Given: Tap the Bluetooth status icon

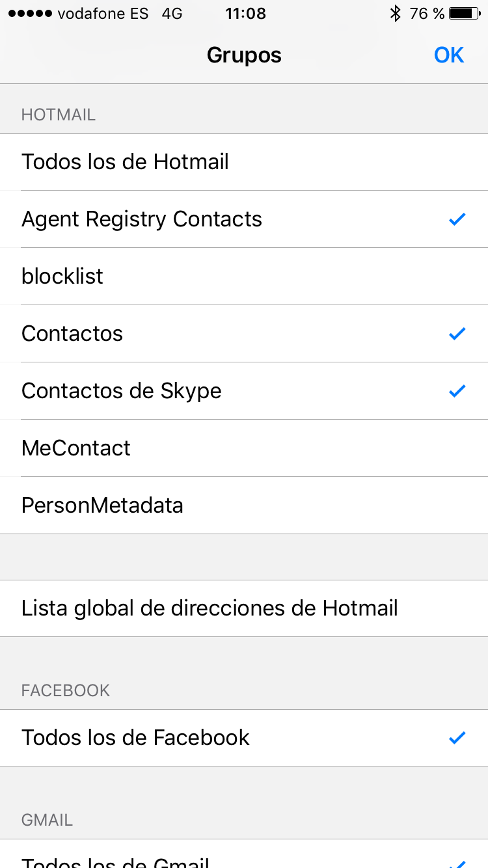Looking at the screenshot, I should (395, 14).
